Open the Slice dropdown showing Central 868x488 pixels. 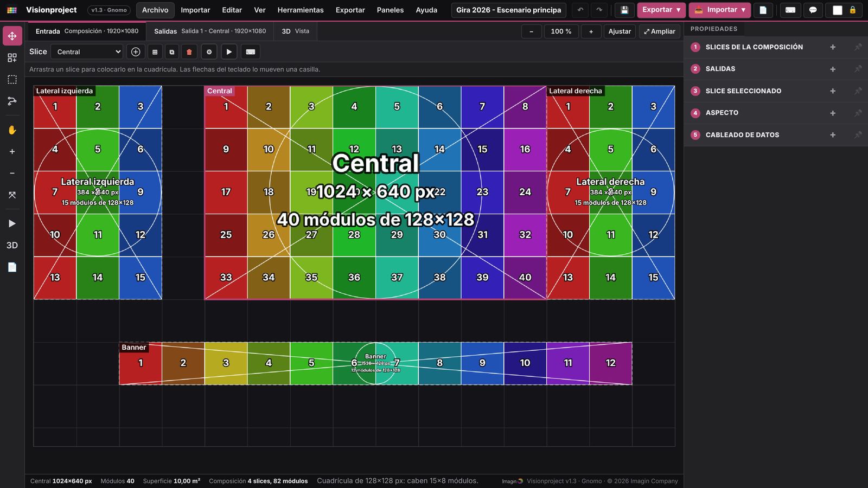tap(87, 52)
